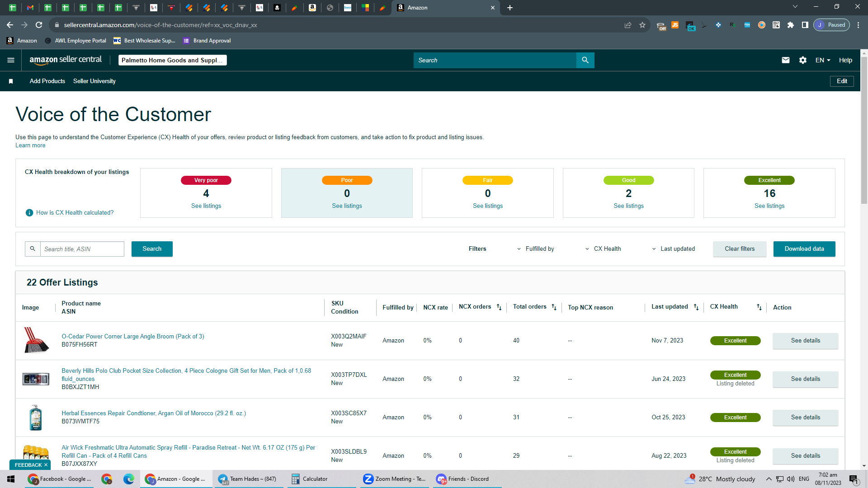This screenshot has width=868, height=488.
Task: Open Seller University
Action: (x=94, y=81)
